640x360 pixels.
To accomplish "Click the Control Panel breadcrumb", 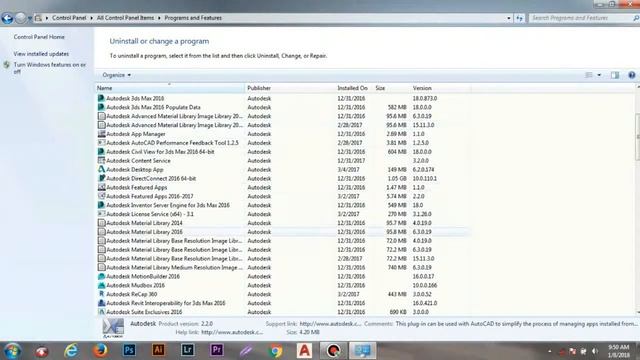I will (x=69, y=18).
